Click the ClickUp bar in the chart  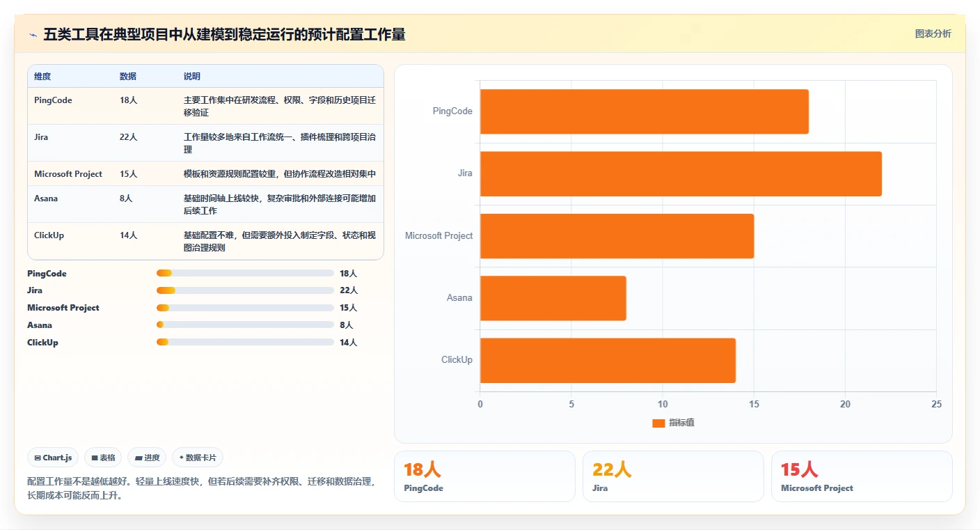(x=608, y=360)
